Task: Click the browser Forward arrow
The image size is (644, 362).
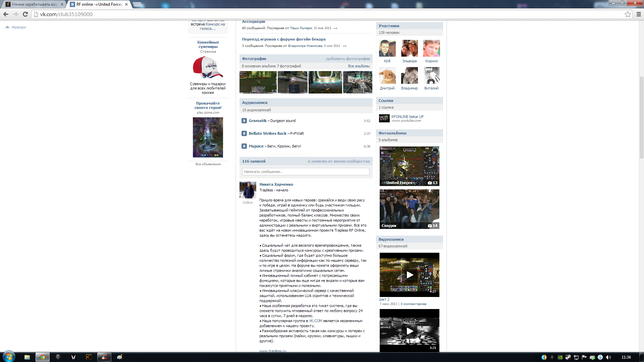Action: 15,14
